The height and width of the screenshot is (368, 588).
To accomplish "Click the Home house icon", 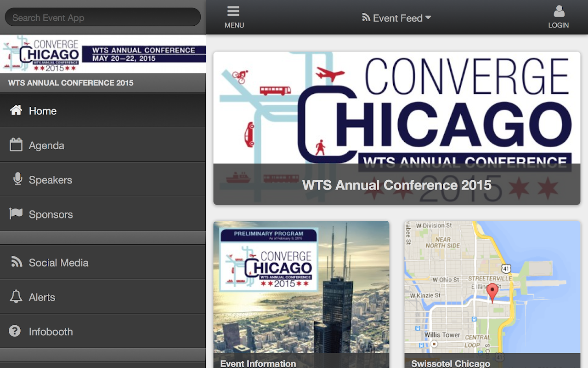I will pyautogui.click(x=16, y=110).
